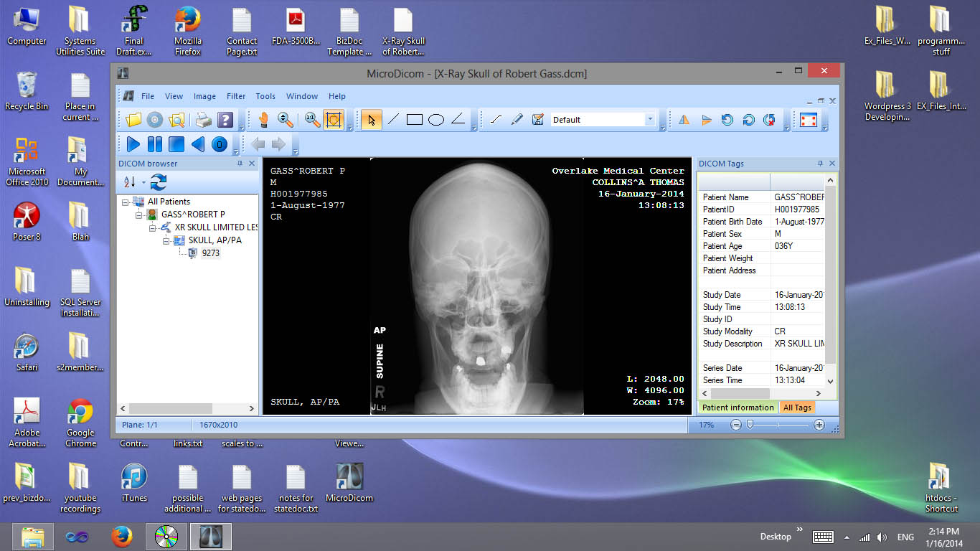
Task: Click the sort A-Z icon in DICOM browser
Action: (x=130, y=182)
